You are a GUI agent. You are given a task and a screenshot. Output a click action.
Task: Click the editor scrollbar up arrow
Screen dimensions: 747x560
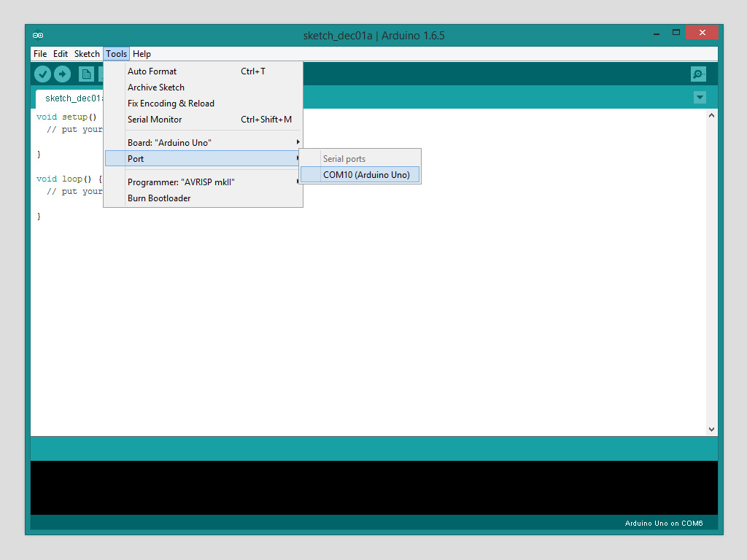click(711, 115)
